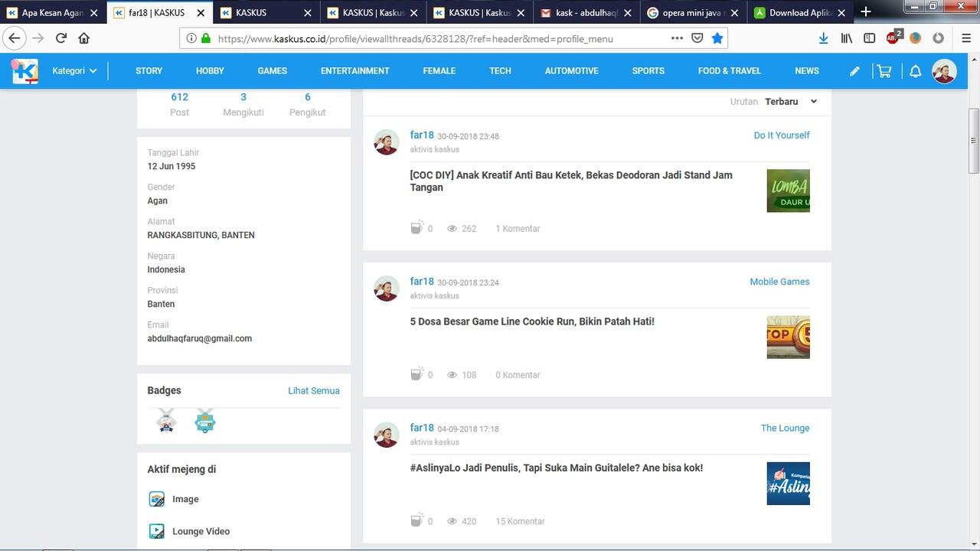Open a new browser tab with plus
This screenshot has height=551, width=980.
pos(866,11)
